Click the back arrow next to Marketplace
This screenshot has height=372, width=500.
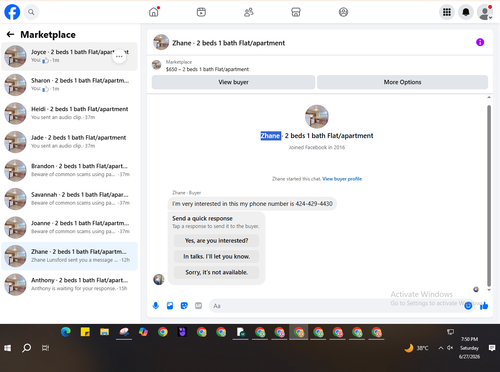[10, 34]
